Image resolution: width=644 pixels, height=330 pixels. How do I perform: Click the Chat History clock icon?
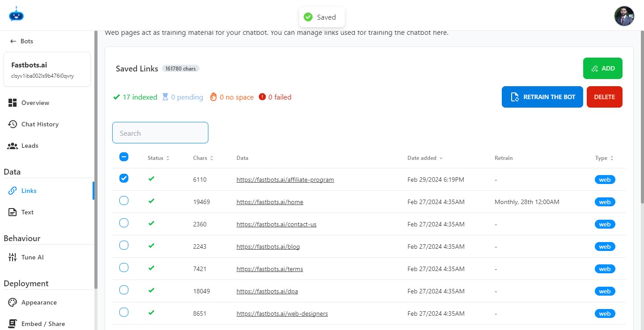[x=13, y=124]
